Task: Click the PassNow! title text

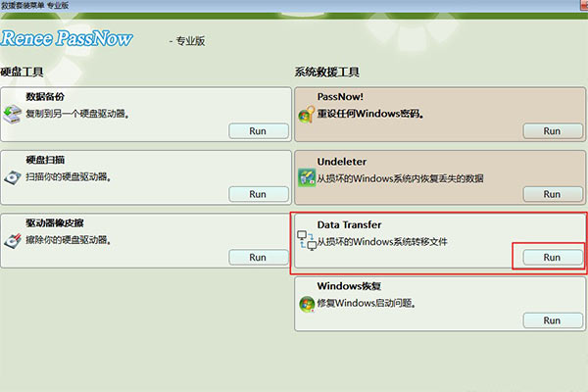Action: click(340, 97)
